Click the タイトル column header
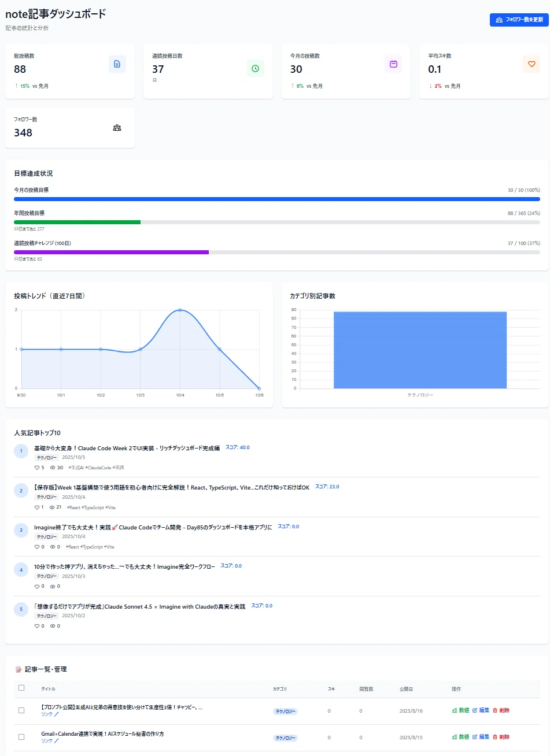Screen dimensions: 550x756 (49, 689)
